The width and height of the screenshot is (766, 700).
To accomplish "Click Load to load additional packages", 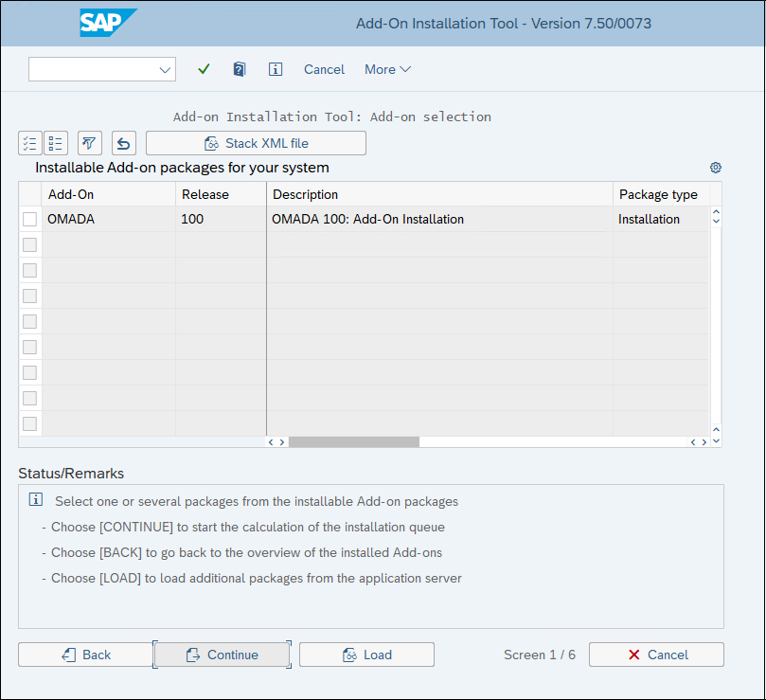I will point(366,655).
